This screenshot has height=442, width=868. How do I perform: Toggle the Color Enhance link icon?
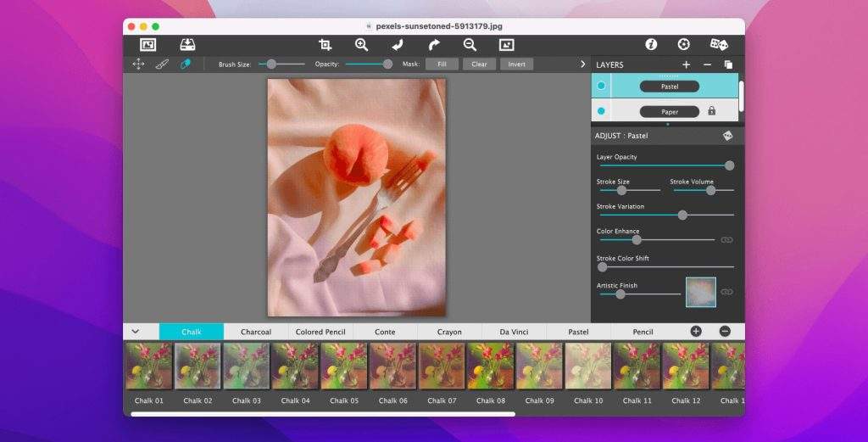click(726, 240)
